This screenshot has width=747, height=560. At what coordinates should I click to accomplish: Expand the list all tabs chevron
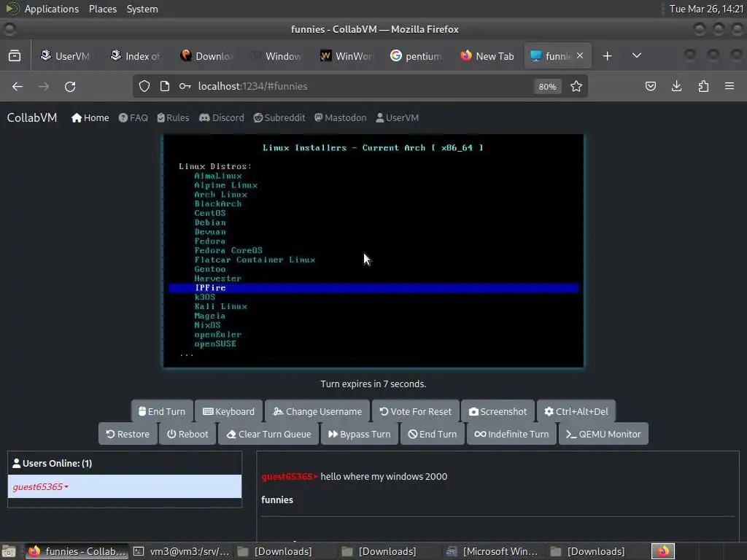[636, 55]
